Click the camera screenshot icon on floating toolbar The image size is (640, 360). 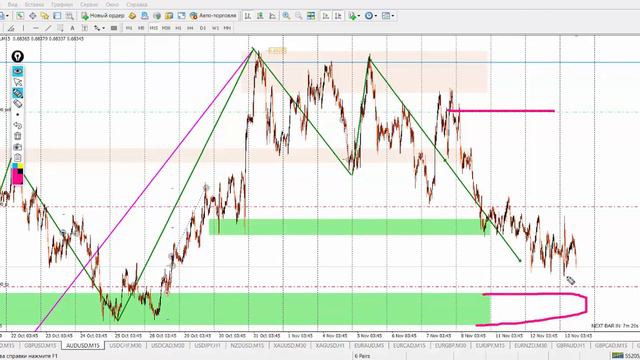pyautogui.click(x=18, y=147)
